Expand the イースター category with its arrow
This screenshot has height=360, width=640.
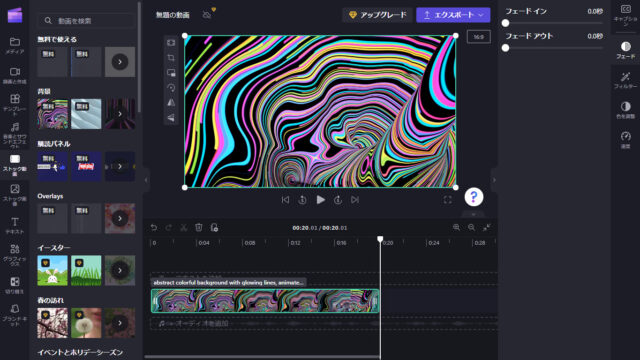point(120,270)
